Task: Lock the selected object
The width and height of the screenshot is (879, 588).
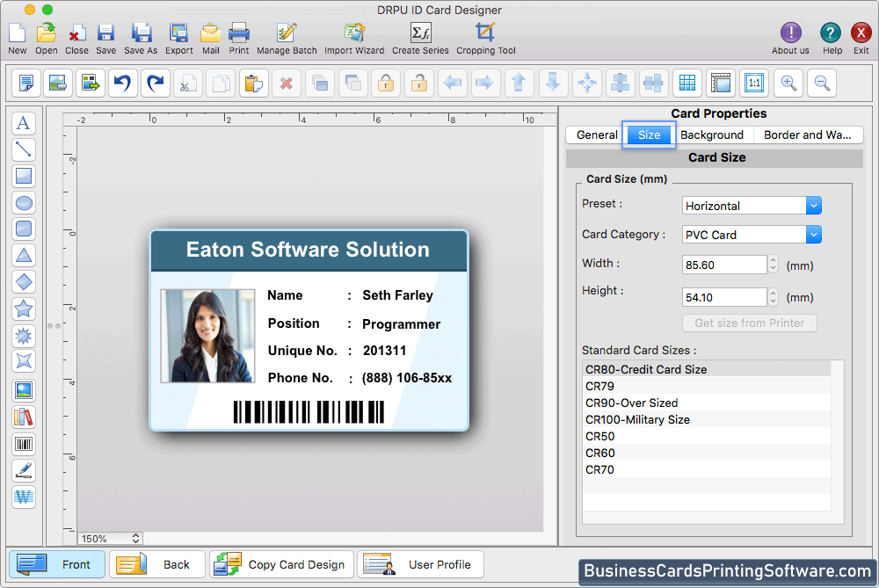Action: click(x=386, y=83)
